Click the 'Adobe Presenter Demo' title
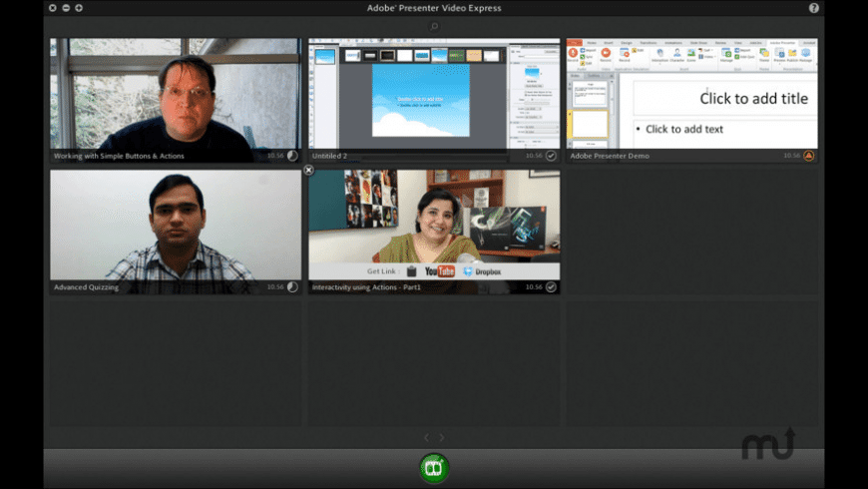The image size is (868, 489). (610, 156)
